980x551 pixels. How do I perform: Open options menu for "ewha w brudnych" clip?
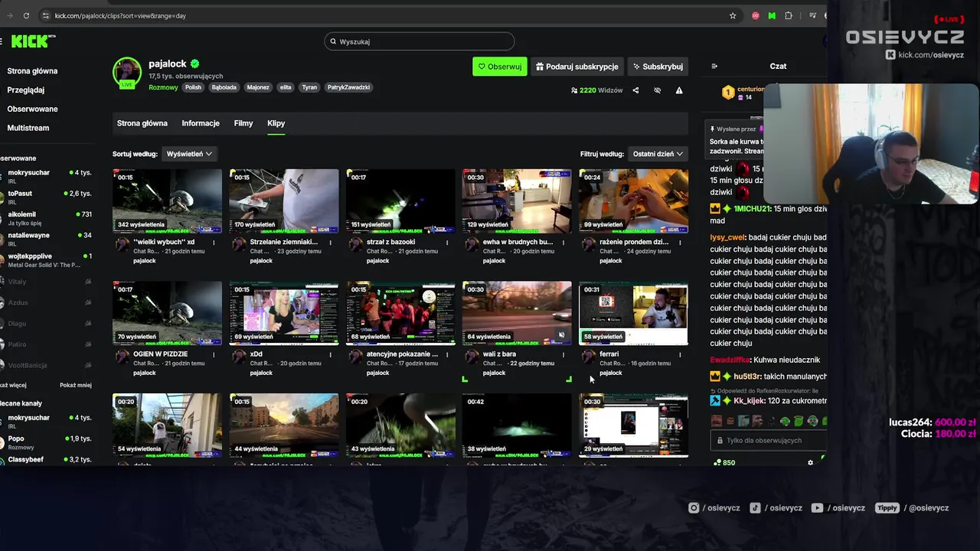click(x=563, y=243)
